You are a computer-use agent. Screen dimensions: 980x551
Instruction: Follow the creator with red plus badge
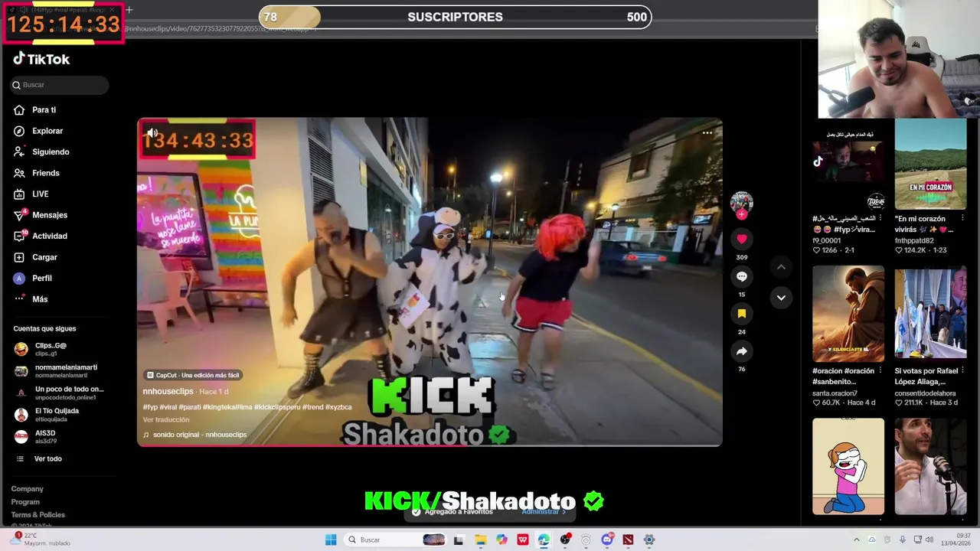pyautogui.click(x=741, y=215)
